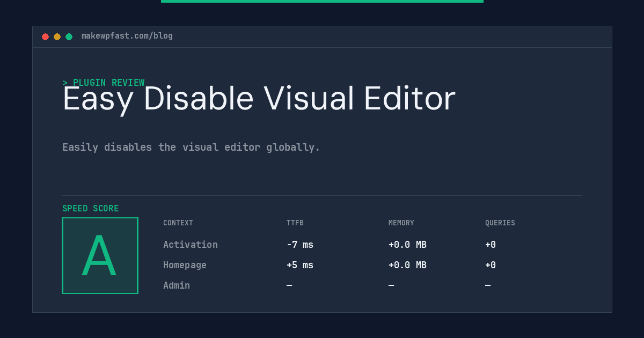Click the A grade score box
The width and height of the screenshot is (644, 338).
click(100, 255)
